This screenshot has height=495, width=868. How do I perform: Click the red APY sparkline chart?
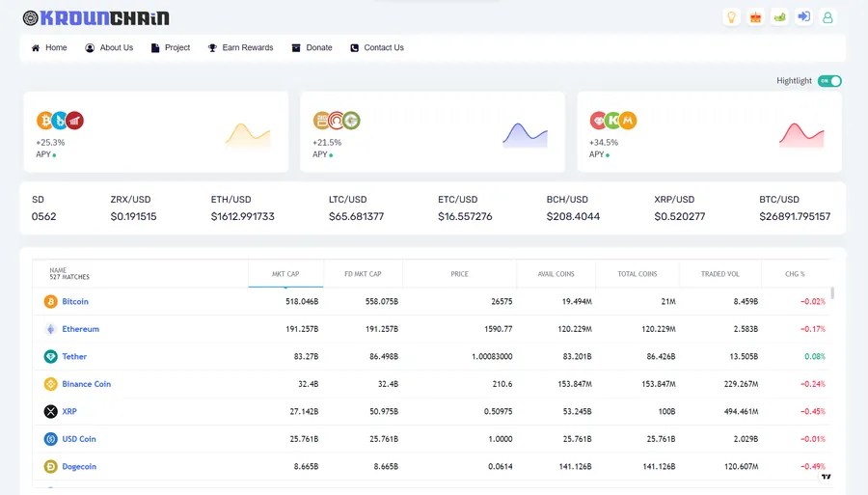(801, 135)
